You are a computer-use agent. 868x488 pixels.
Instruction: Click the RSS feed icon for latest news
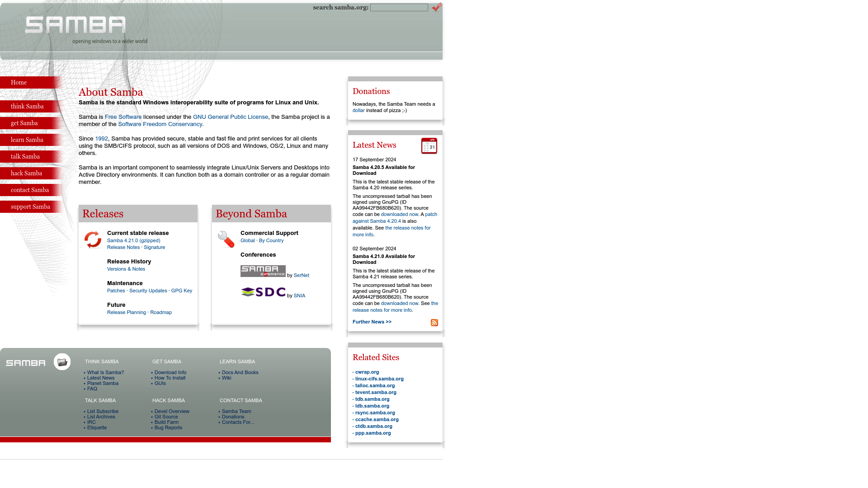click(x=434, y=322)
